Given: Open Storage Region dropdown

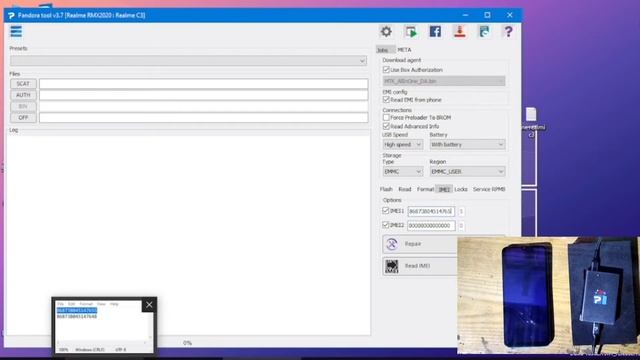Looking at the screenshot, I should point(467,172).
